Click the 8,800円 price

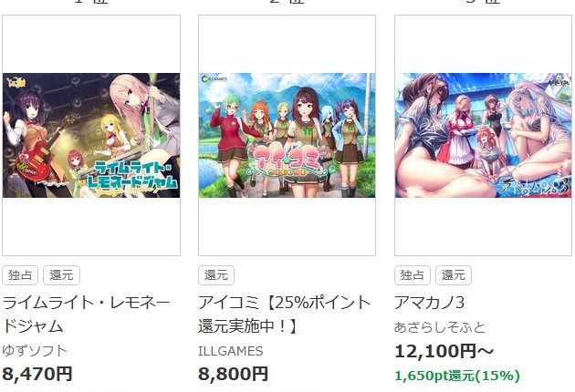(234, 374)
